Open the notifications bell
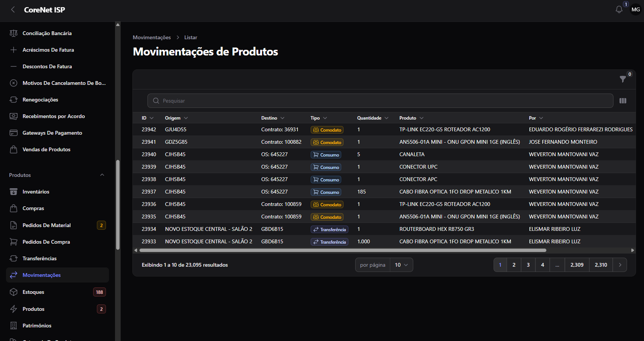The image size is (644, 341). tap(619, 10)
